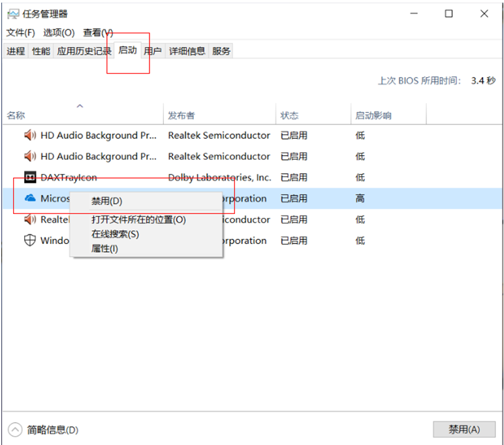Switch to the 性能 tab
504x445 pixels.
[x=41, y=51]
